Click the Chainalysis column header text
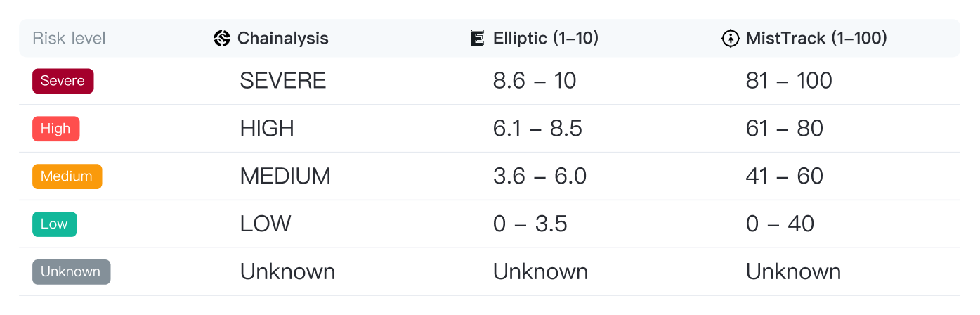 [282, 38]
